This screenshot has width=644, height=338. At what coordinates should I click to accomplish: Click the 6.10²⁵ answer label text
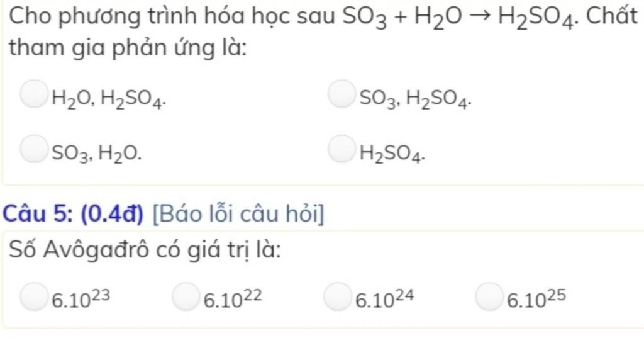click(x=536, y=298)
